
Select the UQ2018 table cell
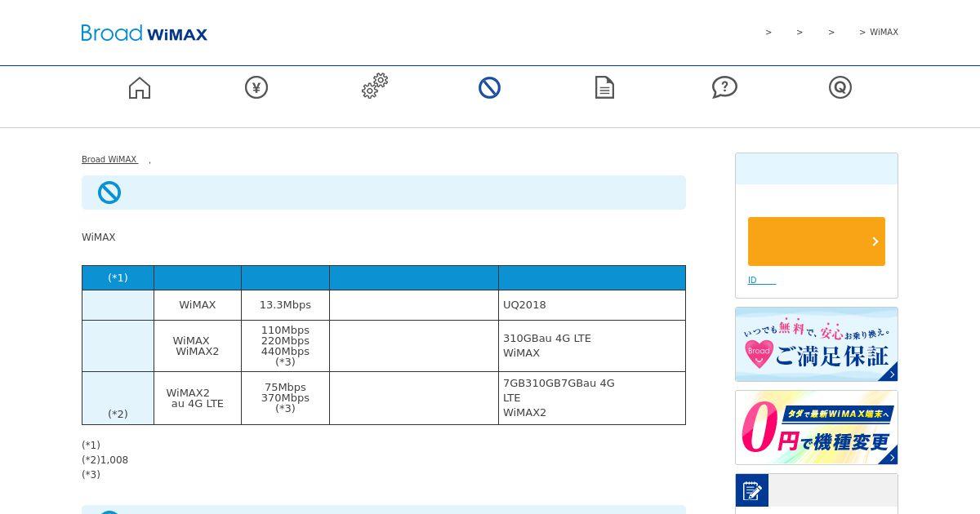point(592,305)
